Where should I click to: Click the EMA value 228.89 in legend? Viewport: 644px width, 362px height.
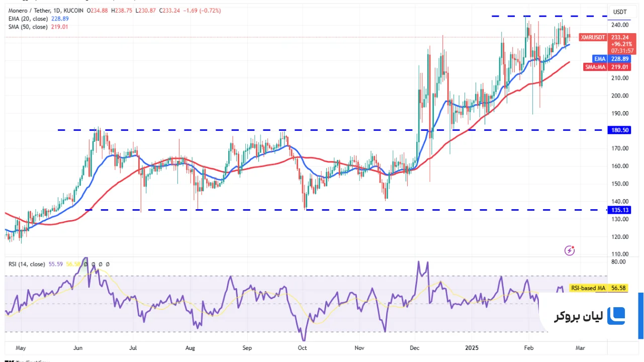[x=60, y=19]
